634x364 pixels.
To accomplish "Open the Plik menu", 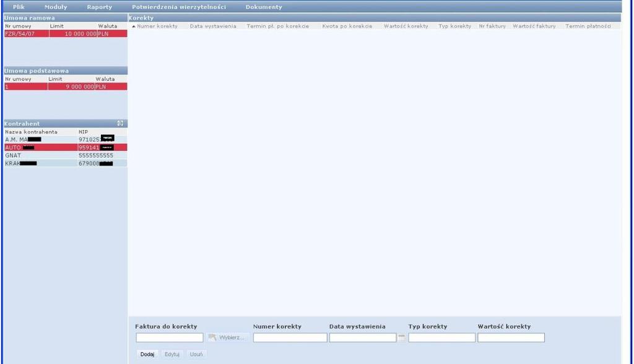I will point(19,7).
